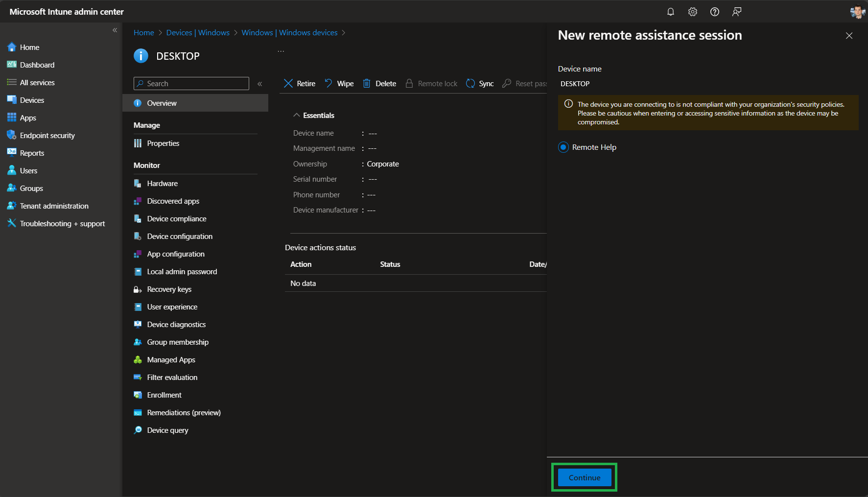Image resolution: width=868 pixels, height=497 pixels.
Task: Close the New remote assistance session panel
Action: point(849,36)
